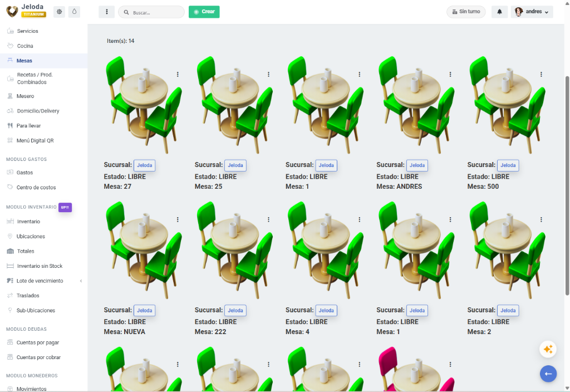The height and width of the screenshot is (392, 570).
Task: Open the settings gear icon in header
Action: pyautogui.click(x=59, y=12)
